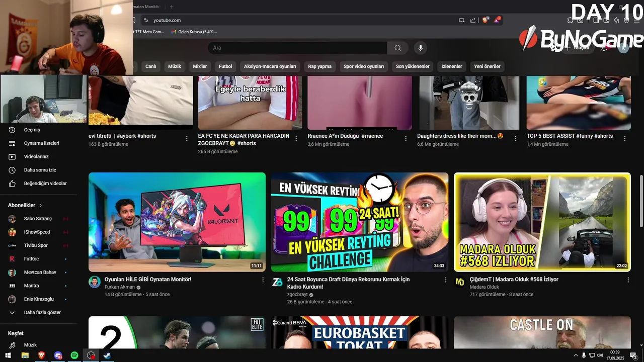
Task: Open Abonelikler section chevron
Action: pos(41,206)
